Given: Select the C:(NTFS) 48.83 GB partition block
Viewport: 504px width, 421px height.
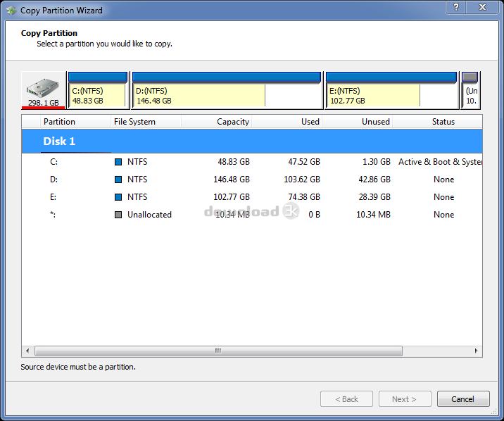Looking at the screenshot, I should (98, 90).
